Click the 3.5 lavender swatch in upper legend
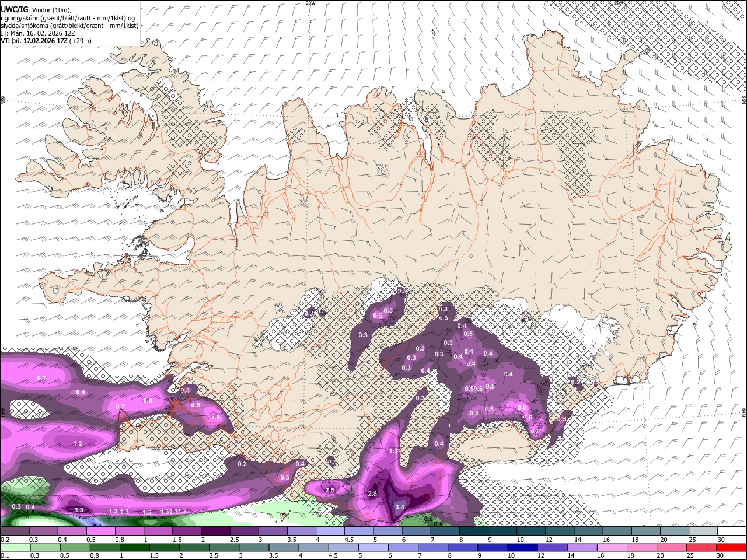 click(x=302, y=531)
